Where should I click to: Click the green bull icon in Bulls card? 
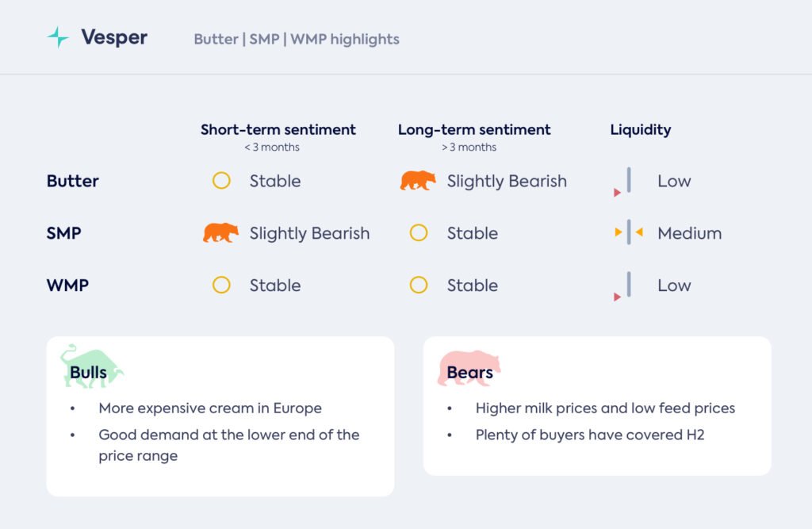pos(91,366)
